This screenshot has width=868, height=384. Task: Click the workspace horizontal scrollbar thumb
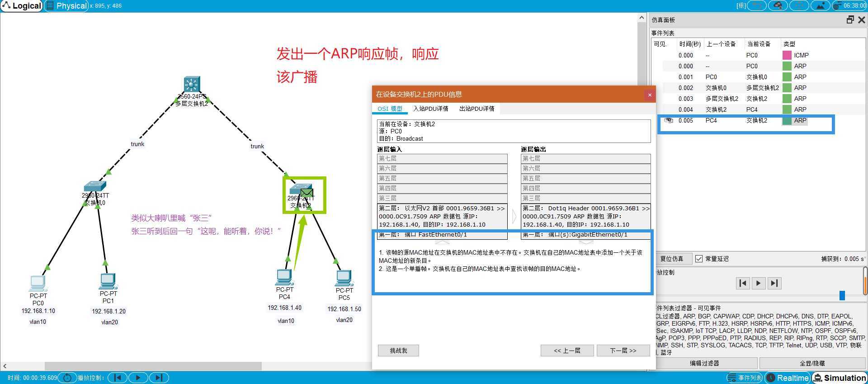(153, 366)
